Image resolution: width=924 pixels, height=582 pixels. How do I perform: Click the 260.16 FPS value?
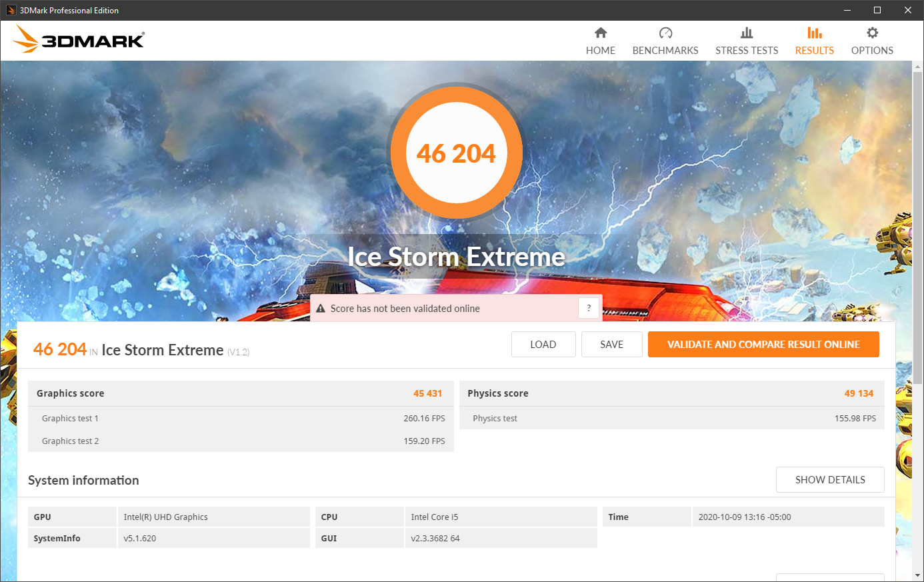[x=424, y=419]
